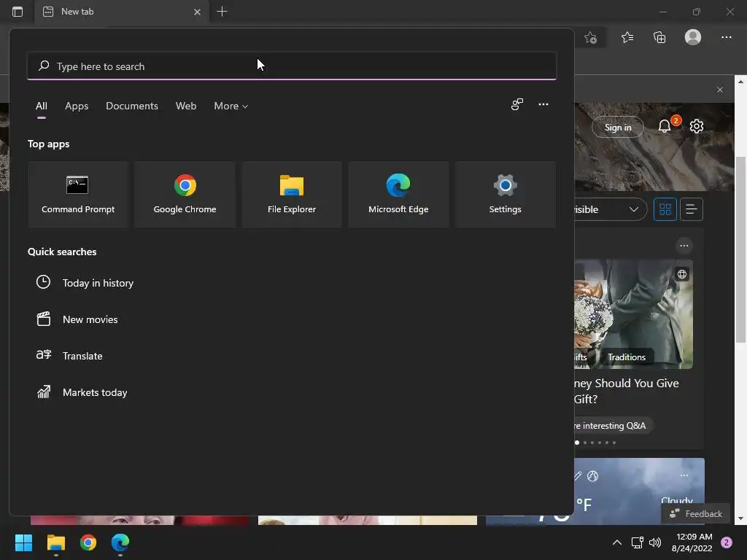Switch to the Web search tab
The image size is (747, 560).
[186, 106]
